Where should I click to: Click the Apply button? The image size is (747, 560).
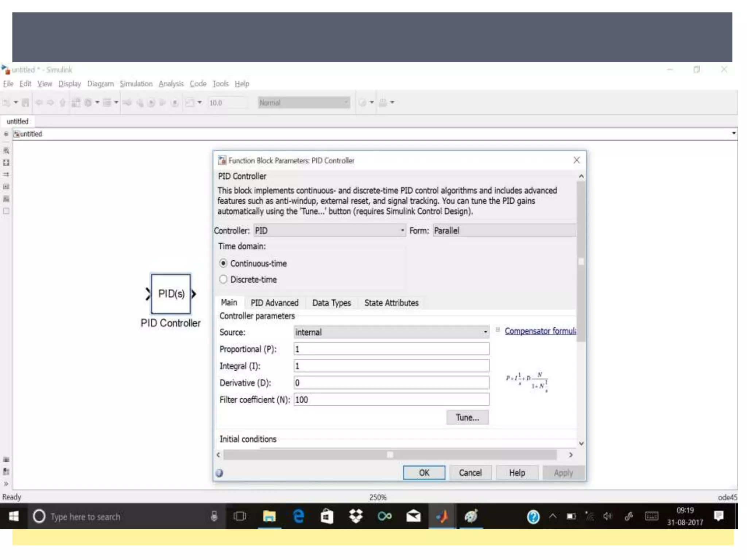563,473
